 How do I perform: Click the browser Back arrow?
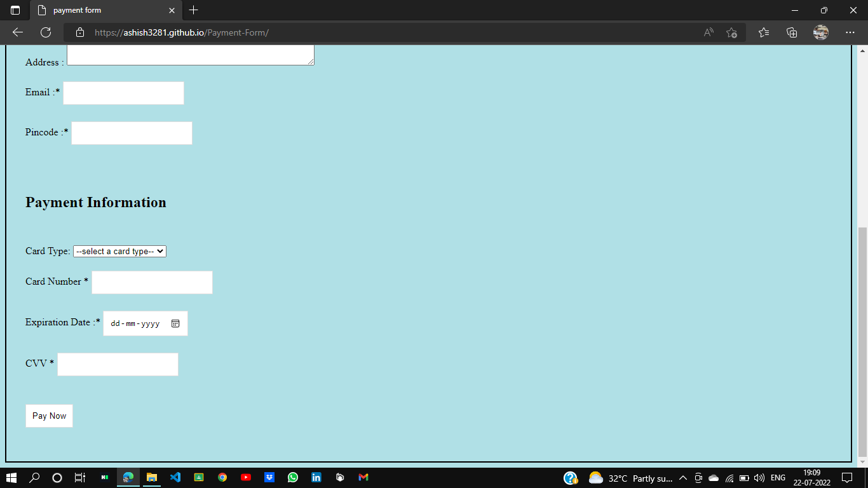point(17,32)
